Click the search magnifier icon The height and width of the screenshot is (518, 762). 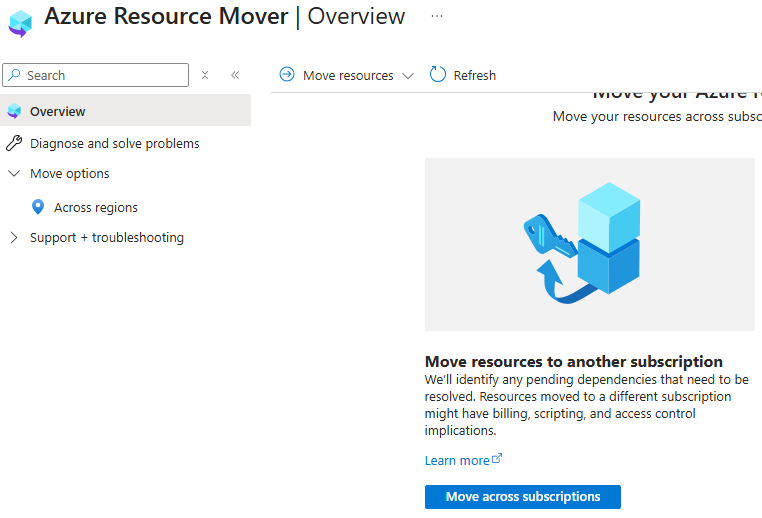tap(15, 75)
